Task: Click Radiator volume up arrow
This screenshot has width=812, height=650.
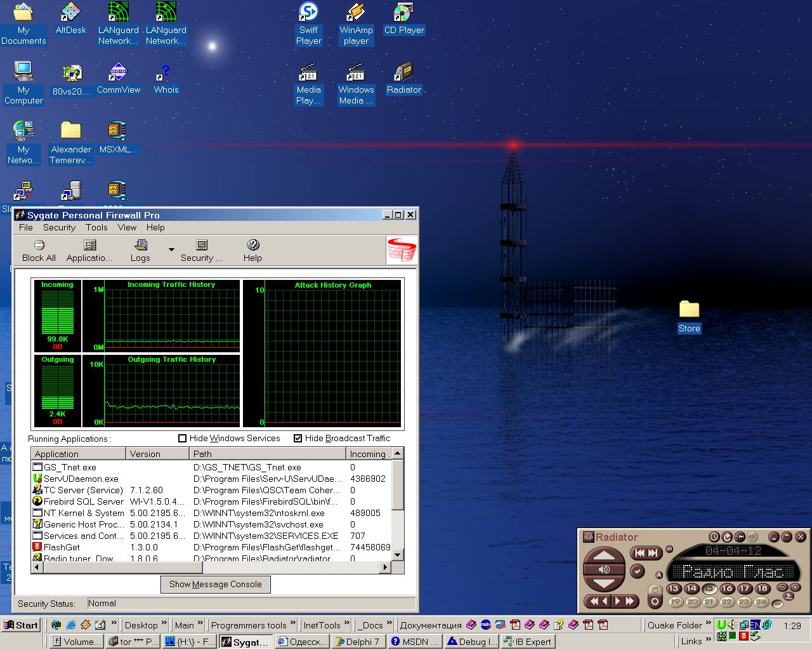Action: (x=603, y=555)
